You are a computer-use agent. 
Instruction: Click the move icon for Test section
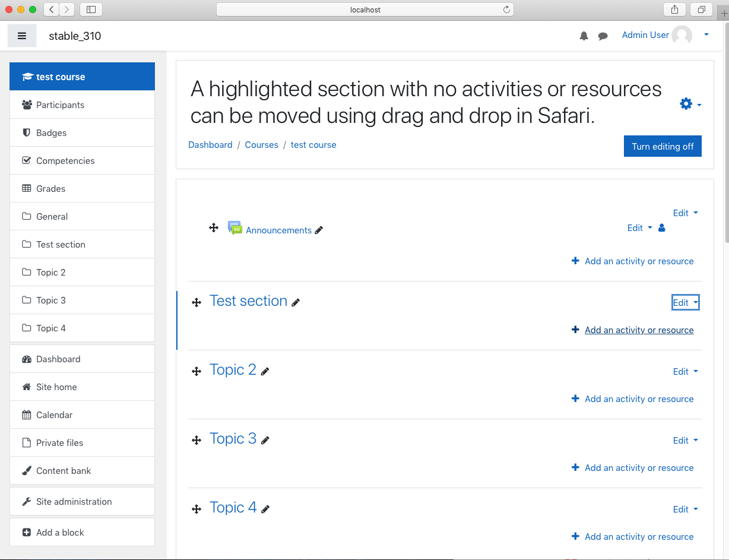pyautogui.click(x=196, y=303)
